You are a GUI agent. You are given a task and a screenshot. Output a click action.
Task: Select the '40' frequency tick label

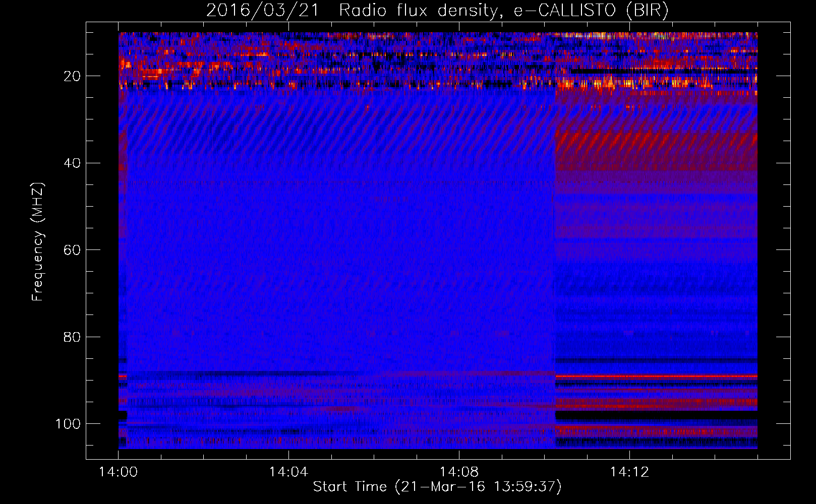coord(72,163)
